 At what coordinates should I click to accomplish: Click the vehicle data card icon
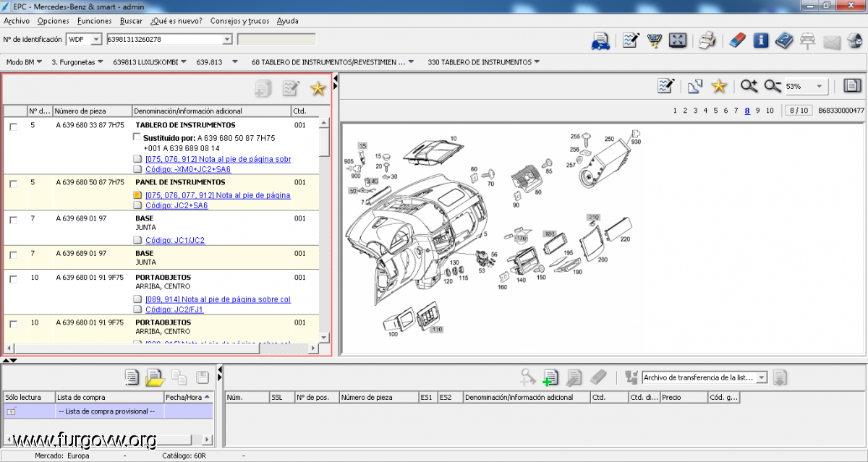[x=600, y=40]
